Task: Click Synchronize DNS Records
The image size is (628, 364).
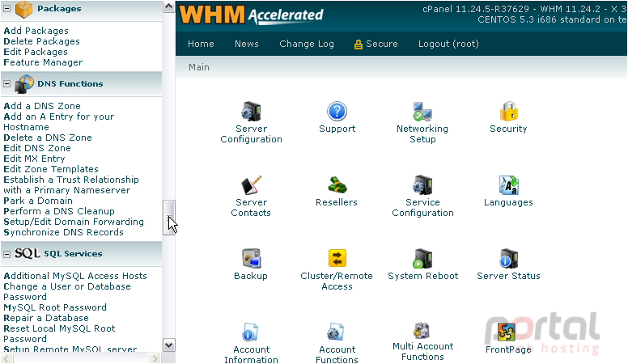Action: pyautogui.click(x=63, y=232)
